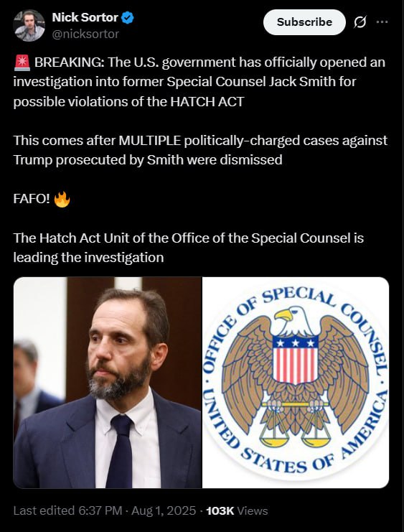Click the Aug 1, 2025 date
The width and height of the screenshot is (404, 532).
coord(164,510)
